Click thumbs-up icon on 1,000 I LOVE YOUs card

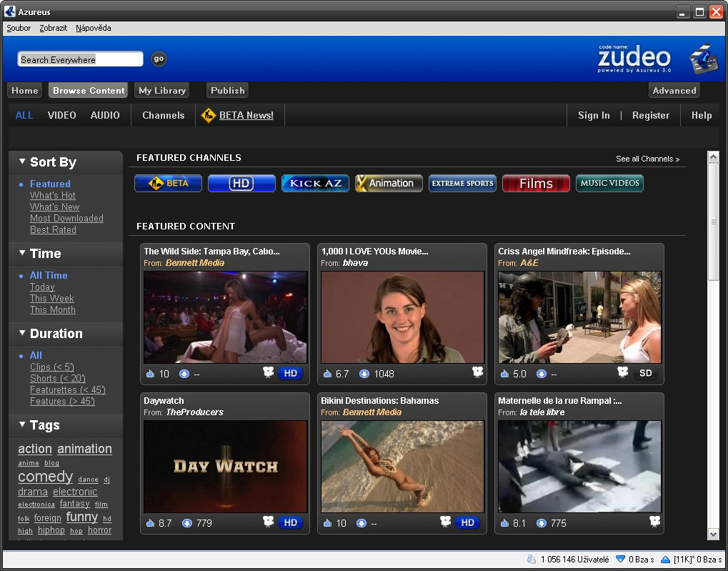coord(327,374)
